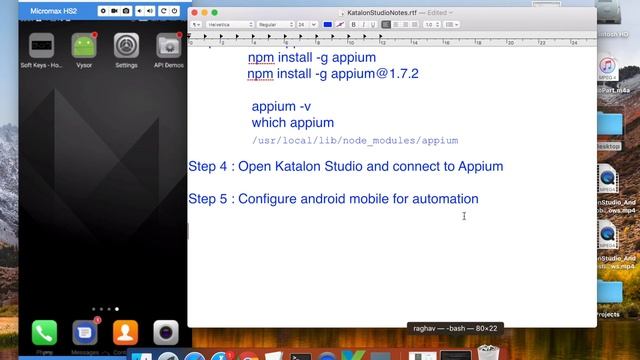The height and width of the screenshot is (360, 640).
Task: Align text left in TextEdit
Action: coord(386,24)
